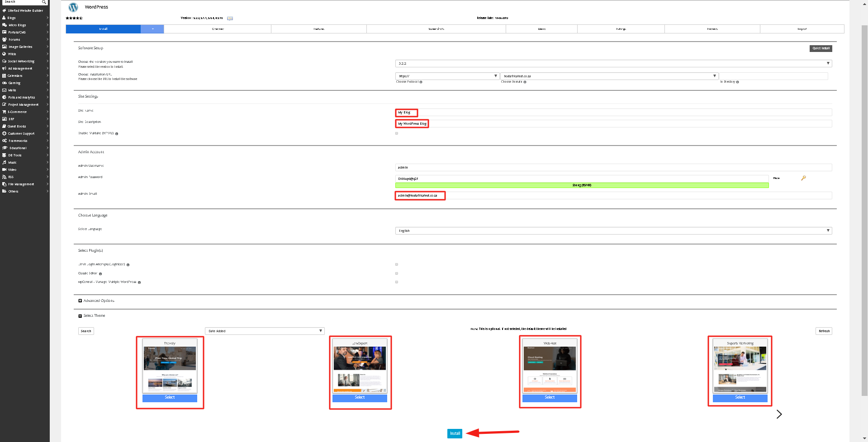Image resolution: width=868 pixels, height=442 pixels.
Task: Expand the Blogs category chevron
Action: point(47,18)
